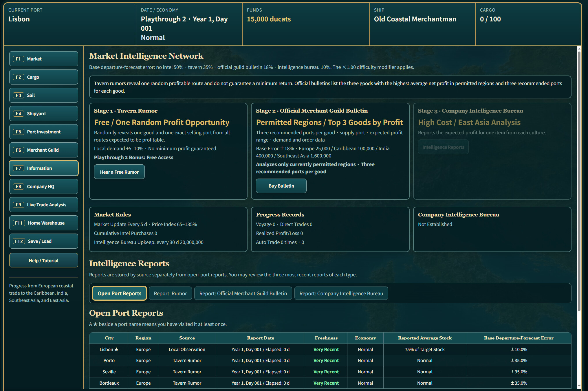Click the Bordeaux city cell
The width and height of the screenshot is (588, 391).
109,383
